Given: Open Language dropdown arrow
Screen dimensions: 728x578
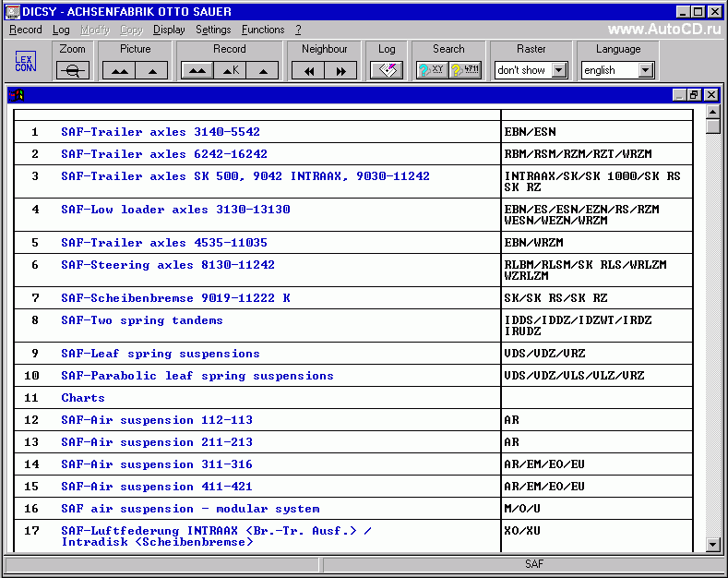Looking at the screenshot, I should click(x=645, y=70).
